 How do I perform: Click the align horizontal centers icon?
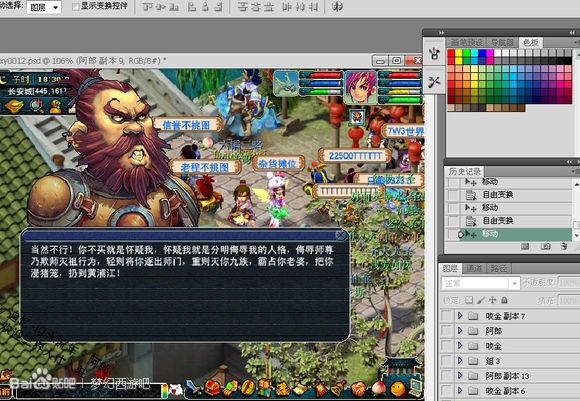pos(205,7)
